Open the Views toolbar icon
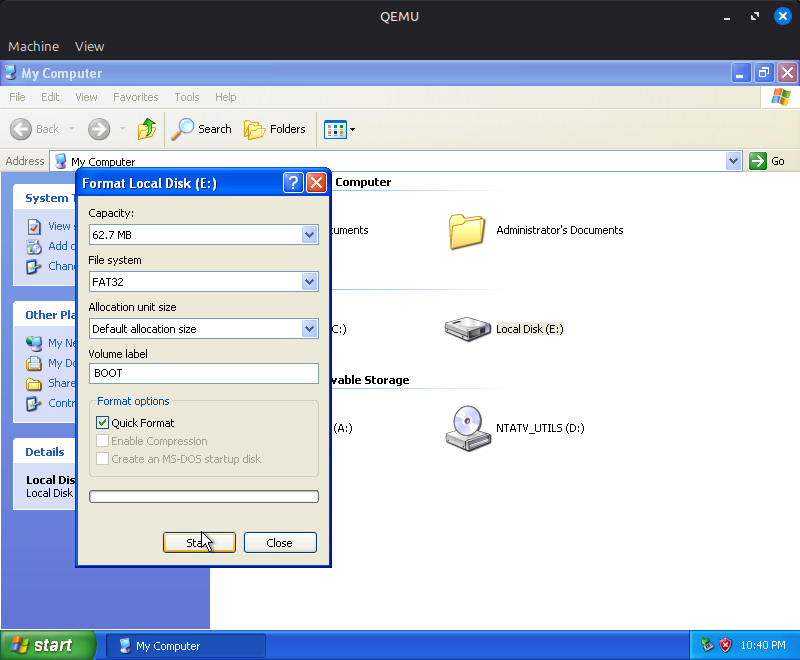Screen dimensions: 800x660 [x=334, y=129]
